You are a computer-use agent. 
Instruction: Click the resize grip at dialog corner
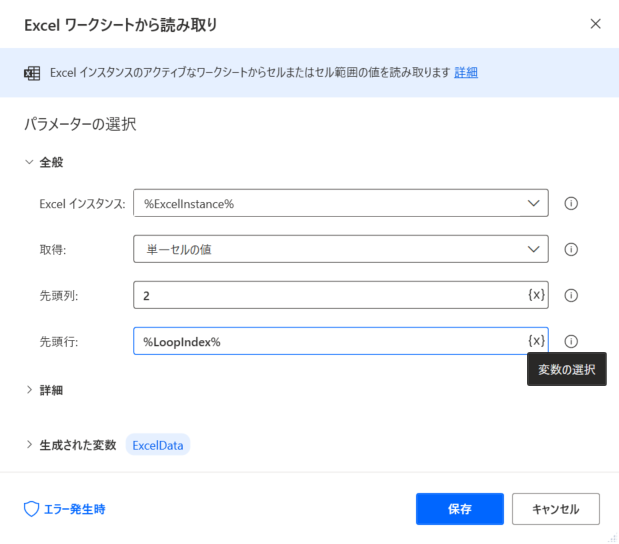pyautogui.click(x=612, y=538)
